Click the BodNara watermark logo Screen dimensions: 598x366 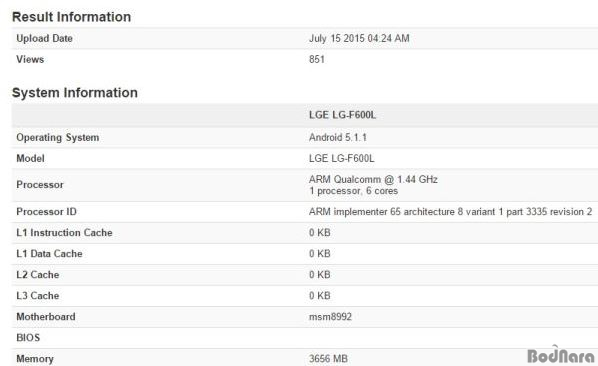click(x=561, y=355)
